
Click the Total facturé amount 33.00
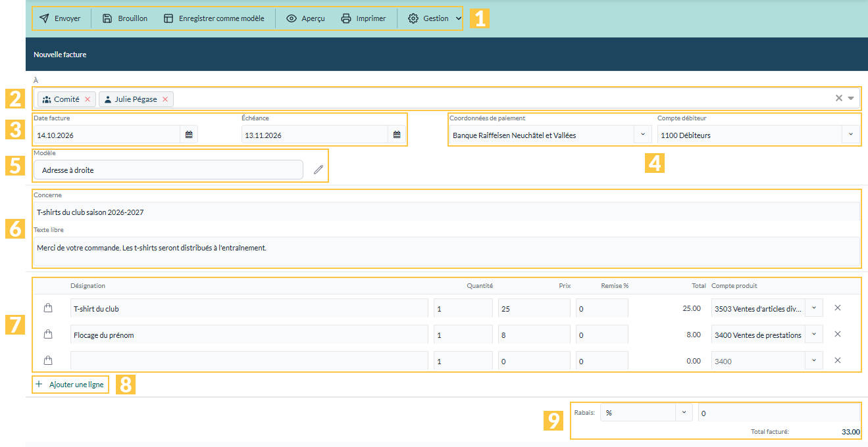[850, 432]
